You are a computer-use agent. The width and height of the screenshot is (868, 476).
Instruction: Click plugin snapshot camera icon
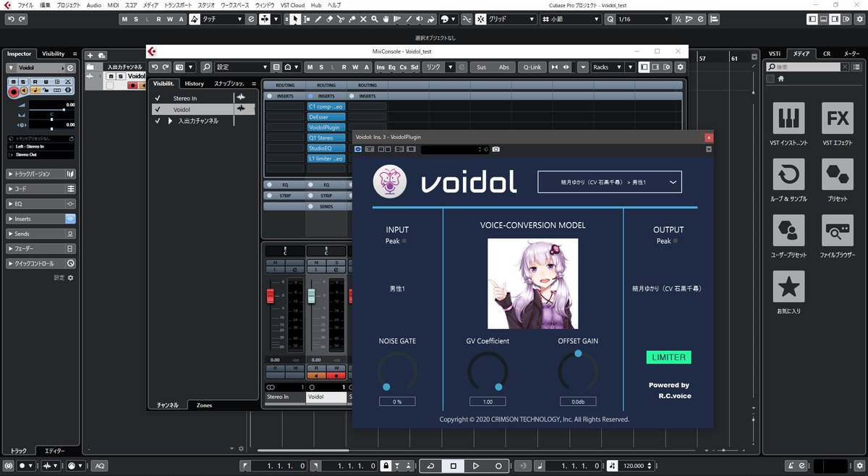click(496, 149)
